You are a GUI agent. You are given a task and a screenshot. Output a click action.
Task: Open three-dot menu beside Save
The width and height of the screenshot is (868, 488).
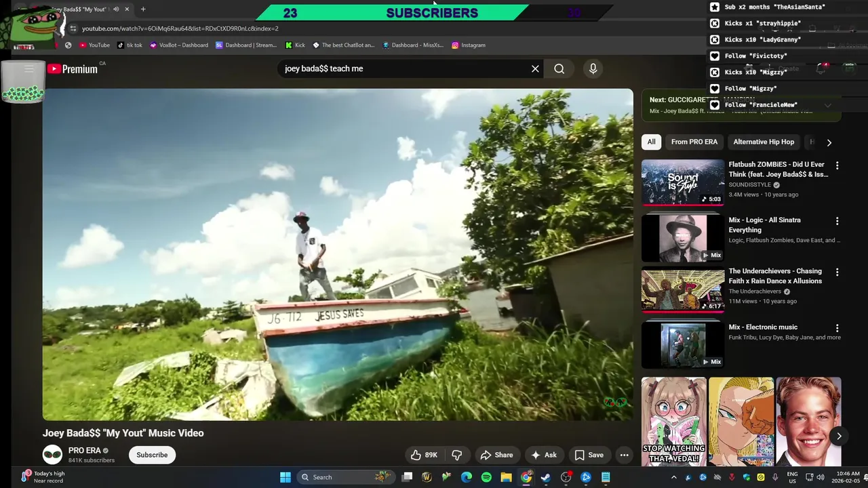pos(624,455)
